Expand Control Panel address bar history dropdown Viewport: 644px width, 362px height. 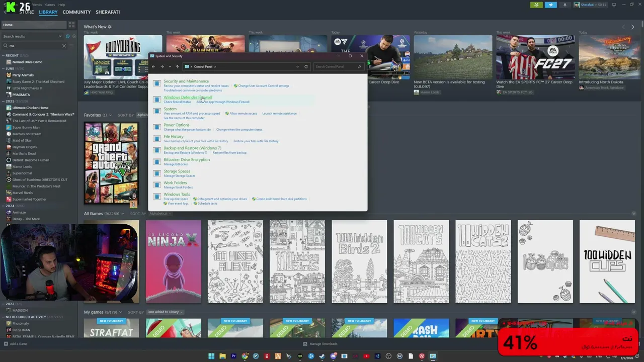pyautogui.click(x=297, y=66)
